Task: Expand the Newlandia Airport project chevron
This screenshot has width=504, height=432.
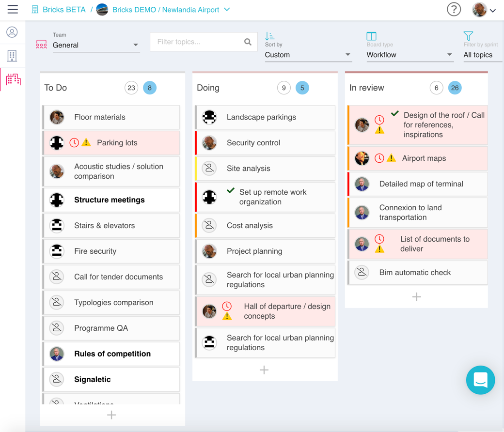Action: [x=227, y=10]
